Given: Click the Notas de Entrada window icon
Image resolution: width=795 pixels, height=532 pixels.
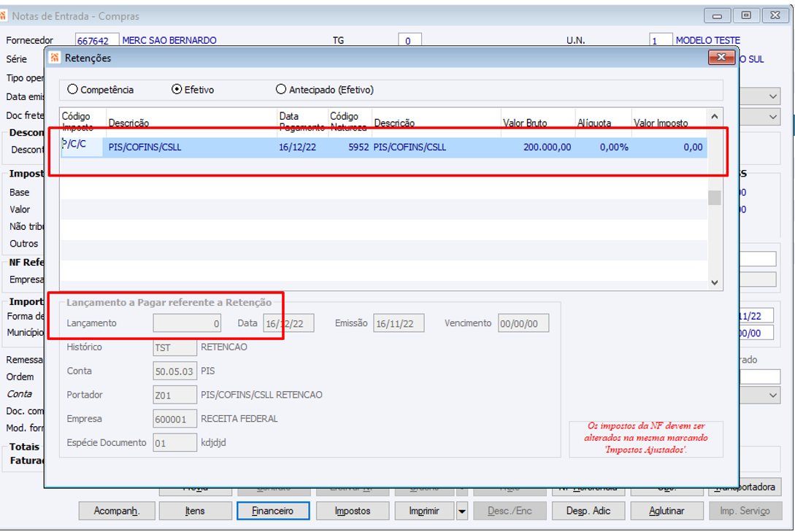Looking at the screenshot, I should [x=3, y=16].
